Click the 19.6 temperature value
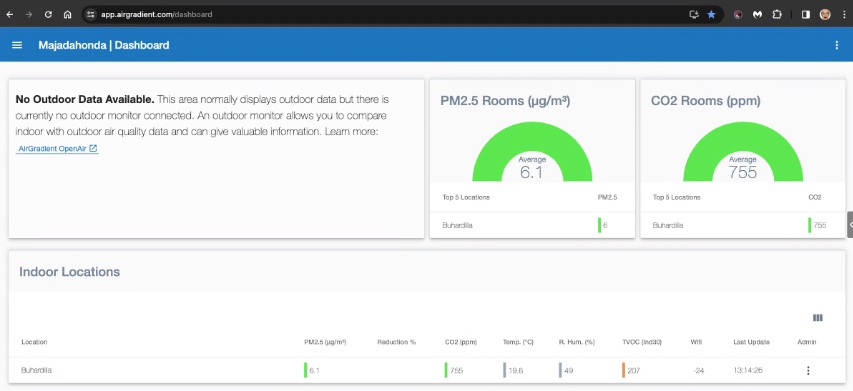Viewport: 853px width, 391px height. 516,370
